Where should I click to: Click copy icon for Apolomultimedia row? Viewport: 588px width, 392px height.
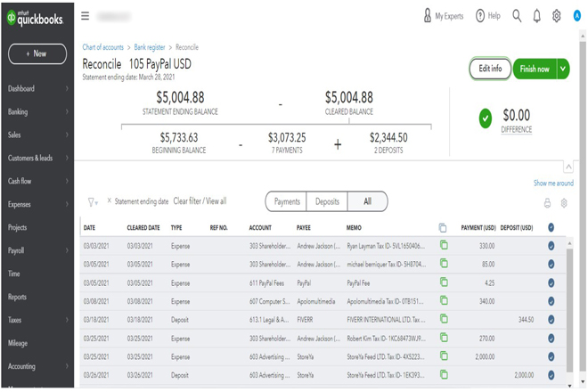(x=444, y=300)
